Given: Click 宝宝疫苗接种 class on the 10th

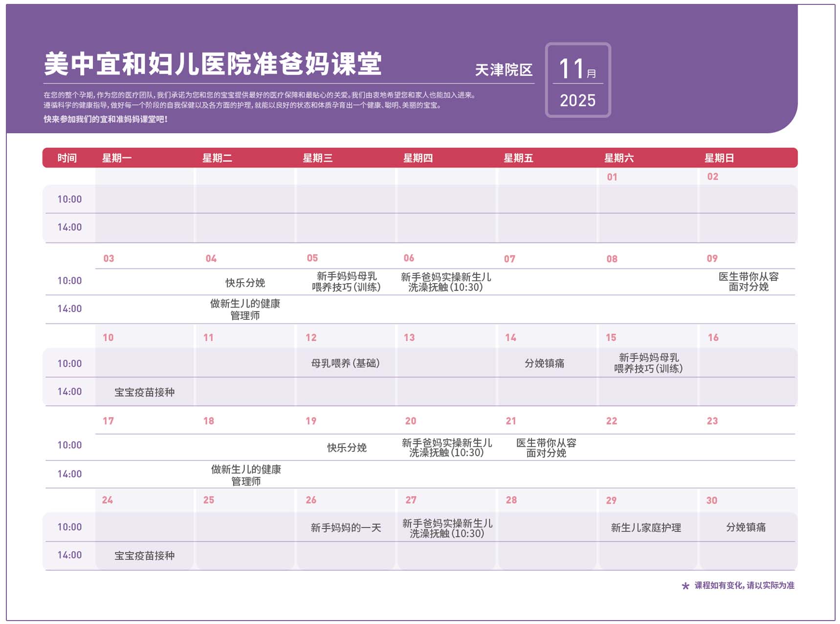Looking at the screenshot, I should coord(144,392).
